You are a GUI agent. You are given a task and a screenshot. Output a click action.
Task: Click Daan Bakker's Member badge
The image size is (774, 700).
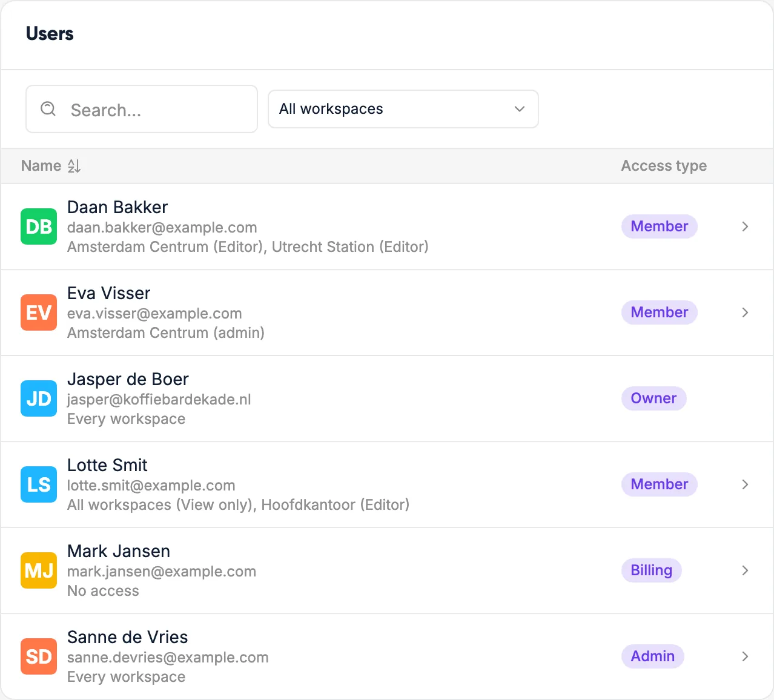point(660,226)
